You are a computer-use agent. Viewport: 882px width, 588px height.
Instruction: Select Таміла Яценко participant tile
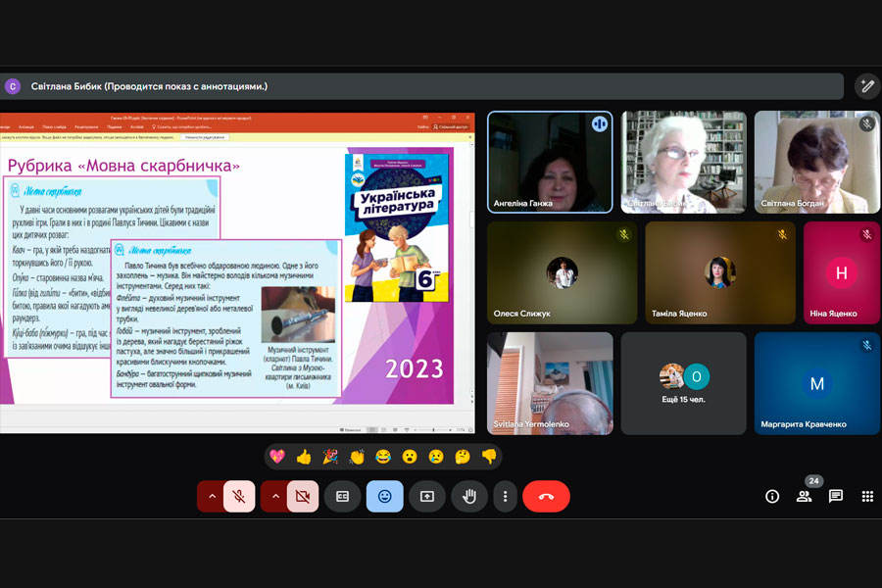(x=720, y=272)
